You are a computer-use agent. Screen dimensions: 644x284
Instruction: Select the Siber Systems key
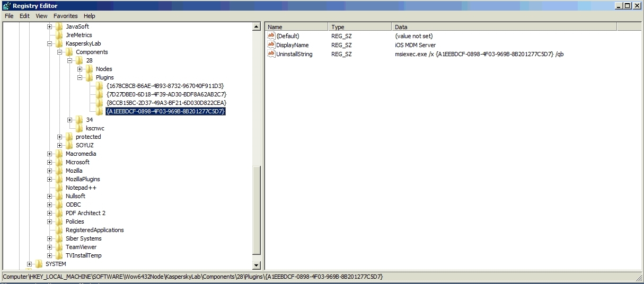83,238
